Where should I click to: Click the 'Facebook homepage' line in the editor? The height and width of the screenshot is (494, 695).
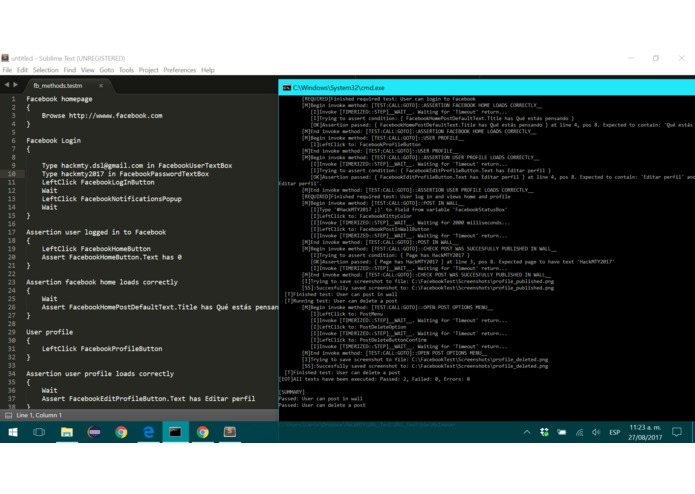click(59, 99)
